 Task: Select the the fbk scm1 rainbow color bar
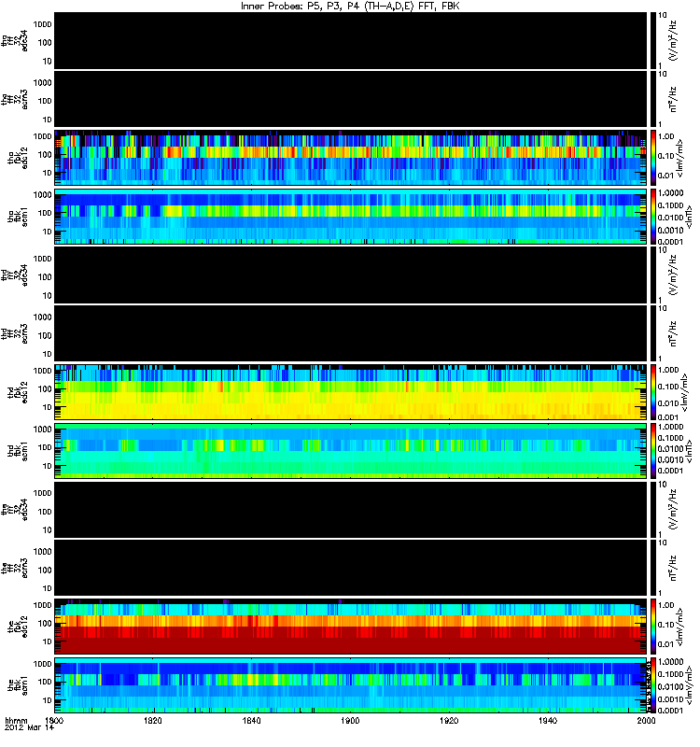[654, 685]
